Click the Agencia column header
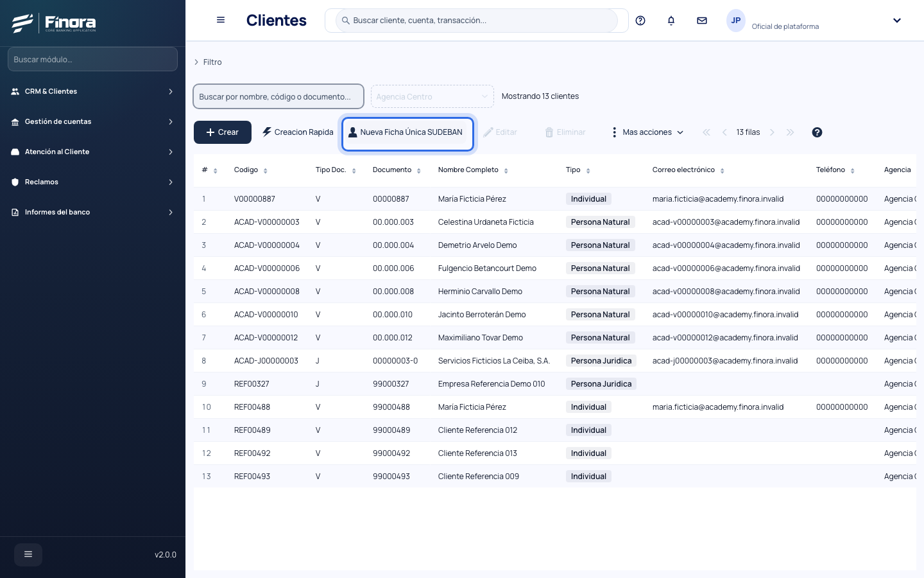 [897, 170]
